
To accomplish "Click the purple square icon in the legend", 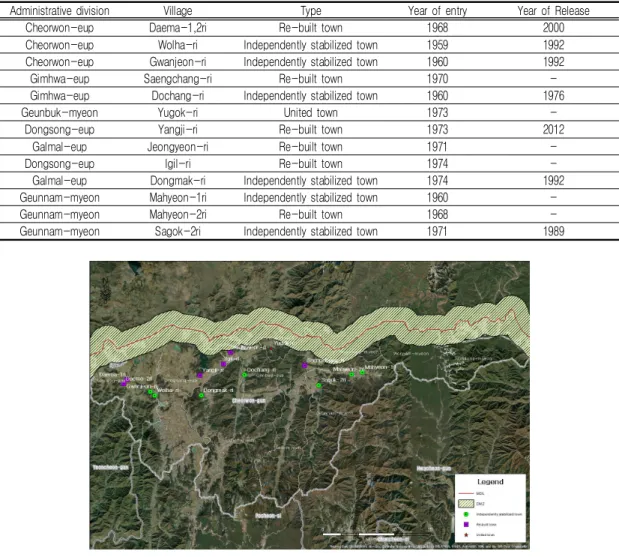I will [x=466, y=525].
